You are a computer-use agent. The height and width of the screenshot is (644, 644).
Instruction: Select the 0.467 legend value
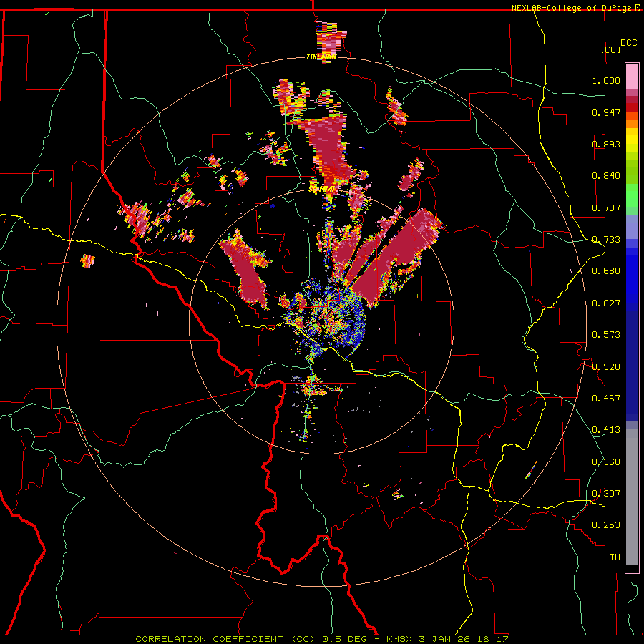pos(606,399)
